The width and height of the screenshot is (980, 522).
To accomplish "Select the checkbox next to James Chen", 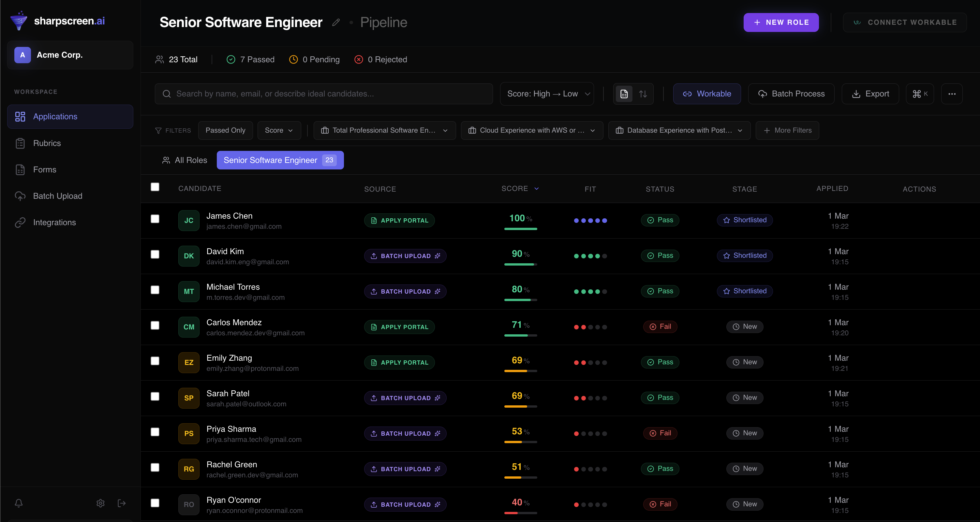I will tap(155, 219).
